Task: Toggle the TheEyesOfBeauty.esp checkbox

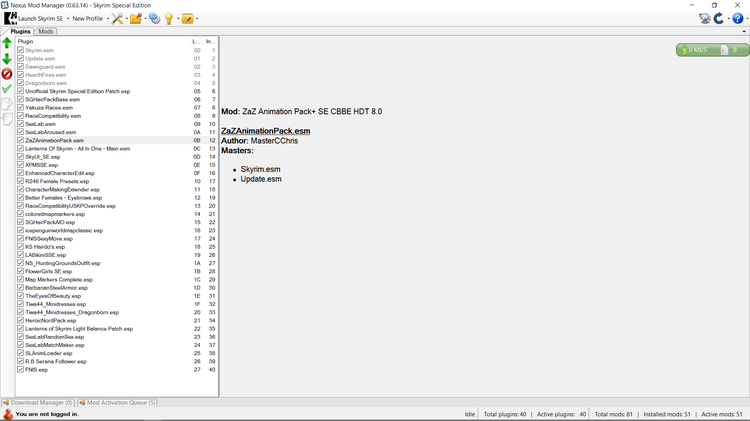Action: point(21,296)
